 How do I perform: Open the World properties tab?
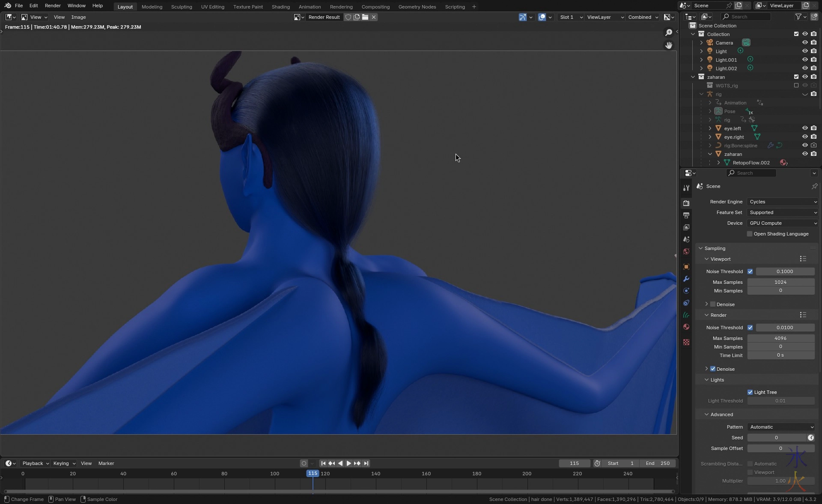click(x=686, y=251)
